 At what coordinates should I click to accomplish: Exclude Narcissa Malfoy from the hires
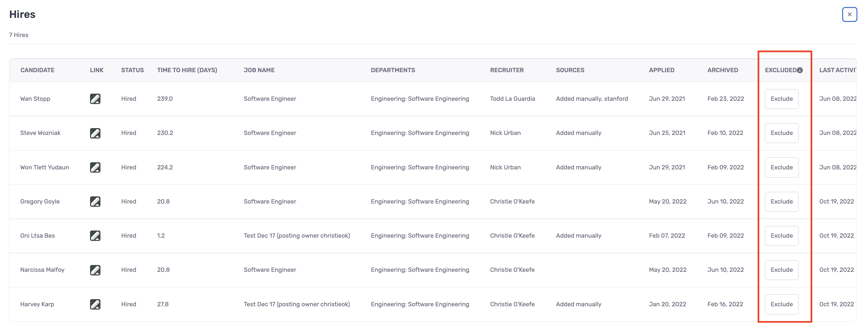(781, 270)
